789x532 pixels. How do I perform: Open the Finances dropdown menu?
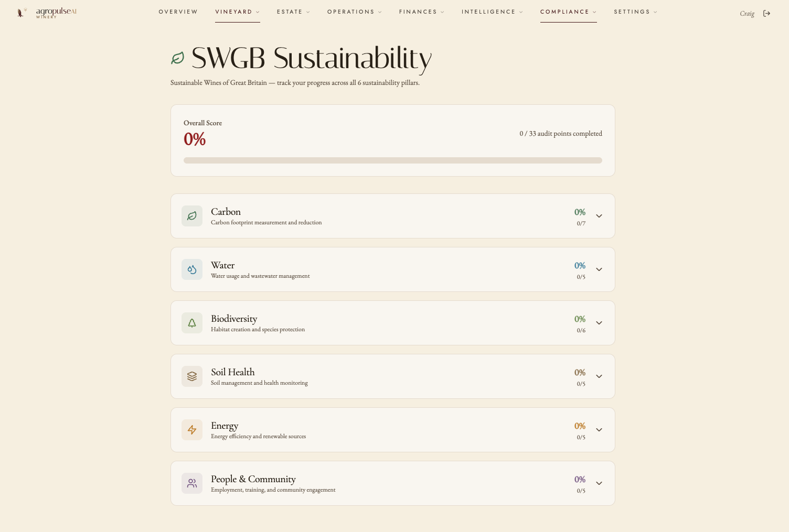[x=422, y=12]
